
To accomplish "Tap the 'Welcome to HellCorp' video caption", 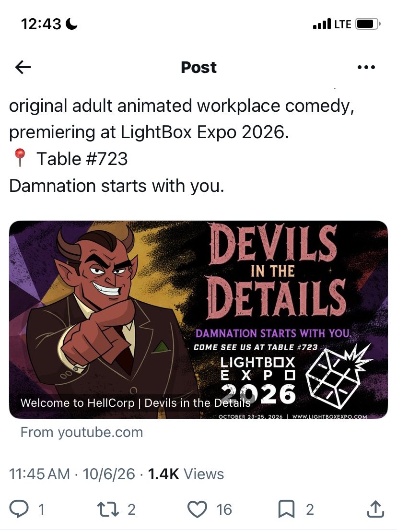I will [x=136, y=403].
